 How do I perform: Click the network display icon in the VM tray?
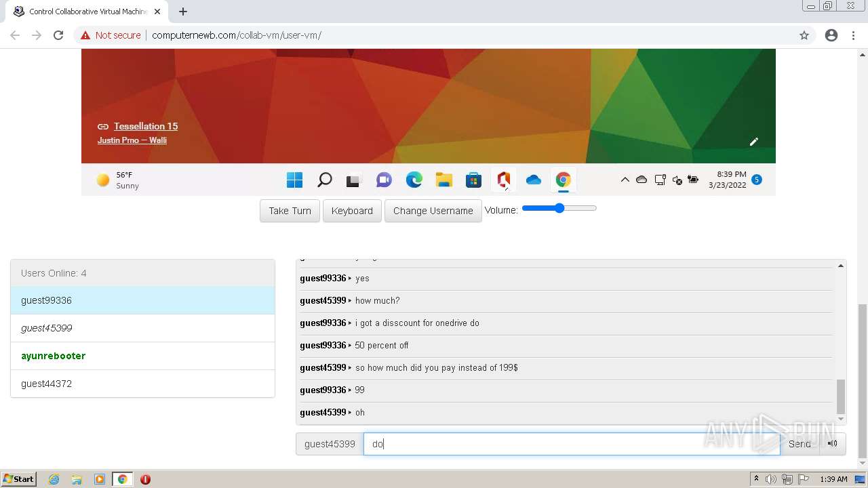tap(660, 180)
